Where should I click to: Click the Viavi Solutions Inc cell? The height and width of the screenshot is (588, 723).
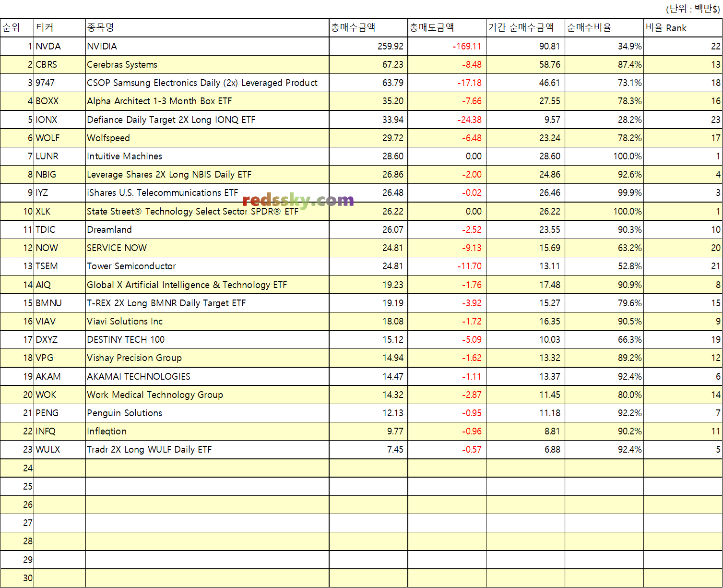tap(207, 321)
